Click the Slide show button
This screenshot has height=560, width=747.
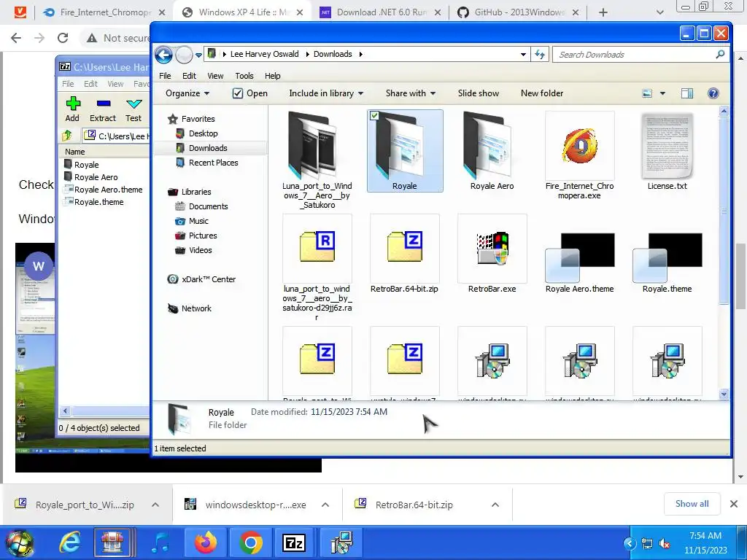pos(479,93)
